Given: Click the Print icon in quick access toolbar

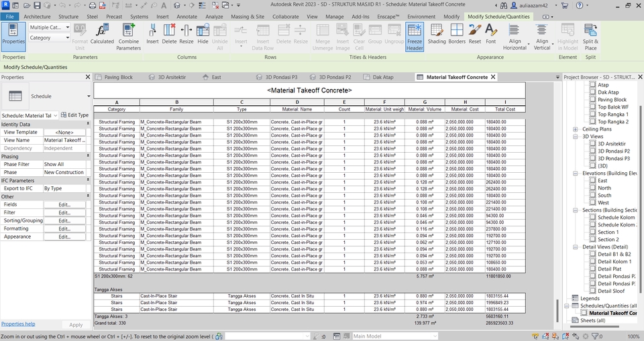Looking at the screenshot, I should (x=93, y=5).
